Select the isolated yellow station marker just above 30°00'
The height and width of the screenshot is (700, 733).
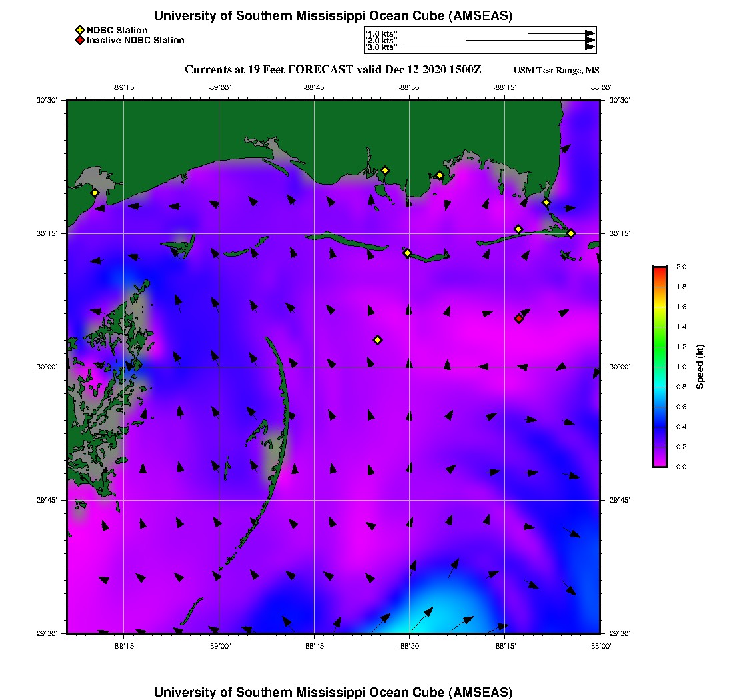pos(378,340)
